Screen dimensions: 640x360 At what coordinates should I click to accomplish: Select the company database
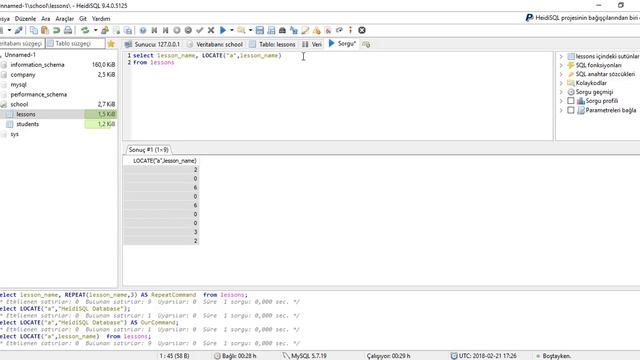point(23,75)
